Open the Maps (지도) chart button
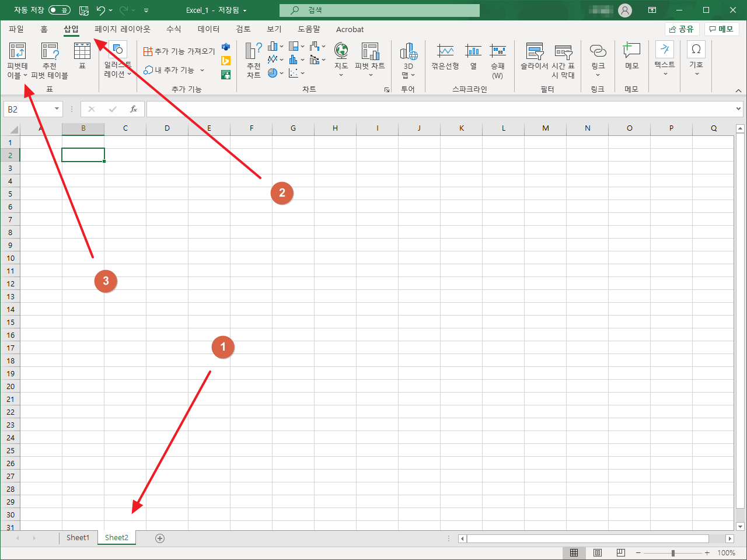The height and width of the screenshot is (560, 747). point(341,60)
